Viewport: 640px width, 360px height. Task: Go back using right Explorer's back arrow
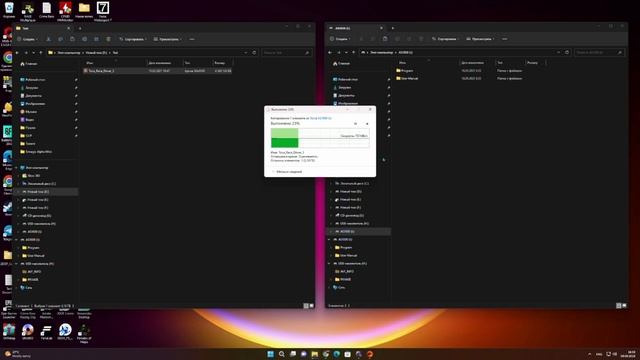coord(330,53)
